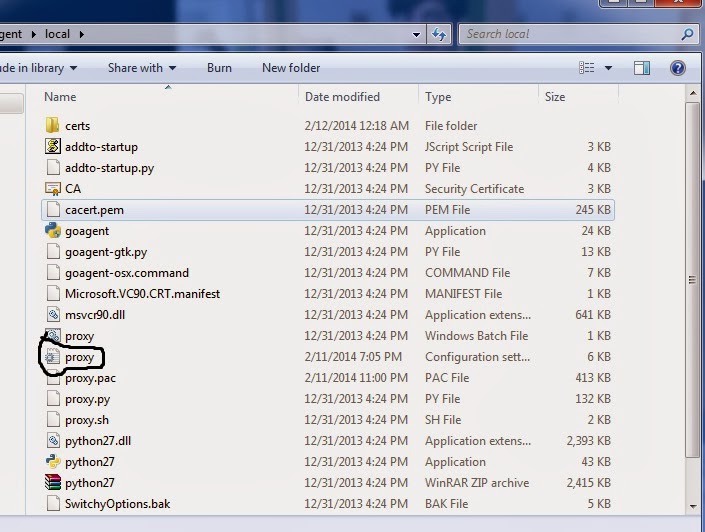Sort by the Size column header
This screenshot has width=705, height=532.
tap(555, 97)
